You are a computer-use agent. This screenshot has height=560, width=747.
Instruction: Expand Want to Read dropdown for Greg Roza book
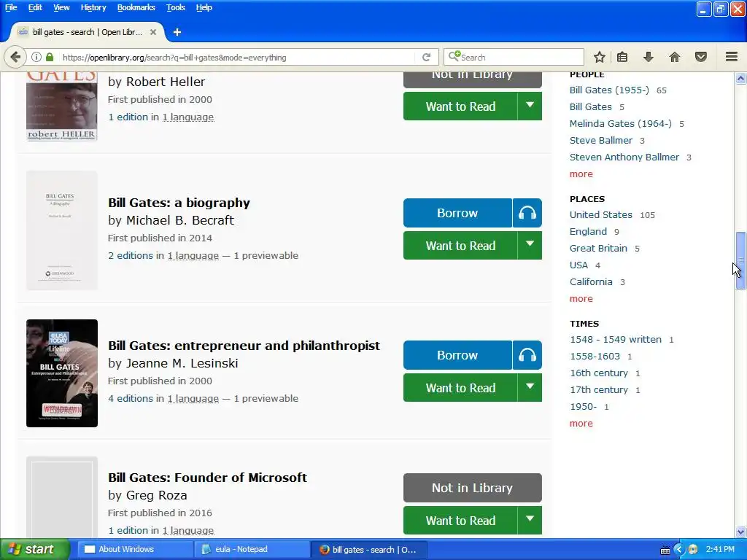[530, 519]
